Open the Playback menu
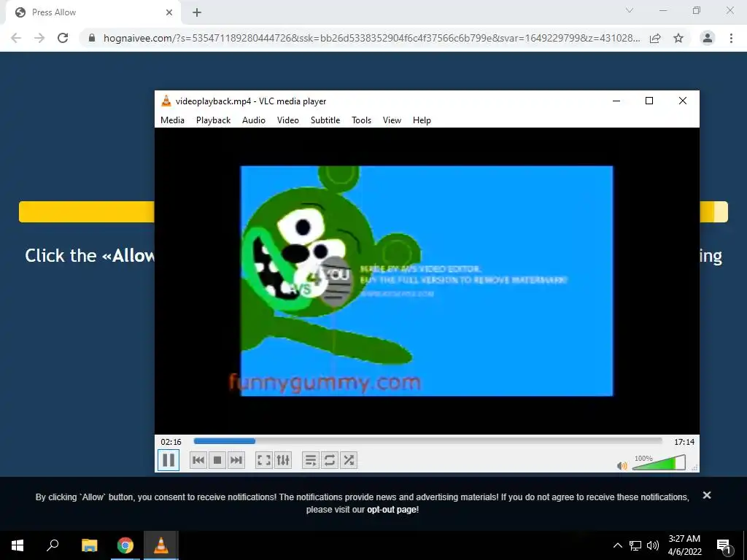The width and height of the screenshot is (747, 560). coord(214,120)
